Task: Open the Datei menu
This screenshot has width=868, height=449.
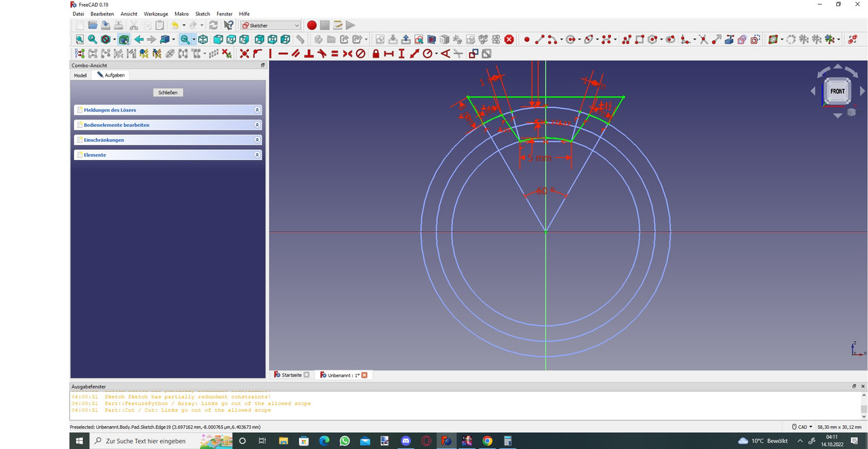Action: [x=78, y=14]
